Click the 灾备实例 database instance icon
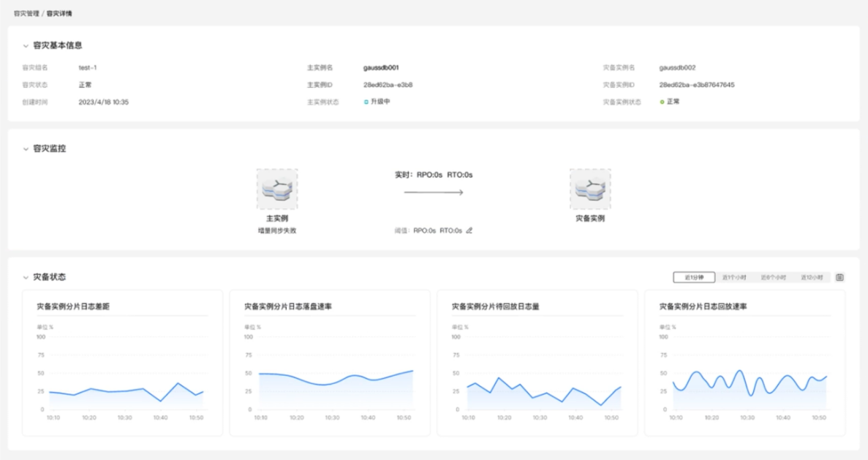This screenshot has width=868, height=460. (x=590, y=189)
